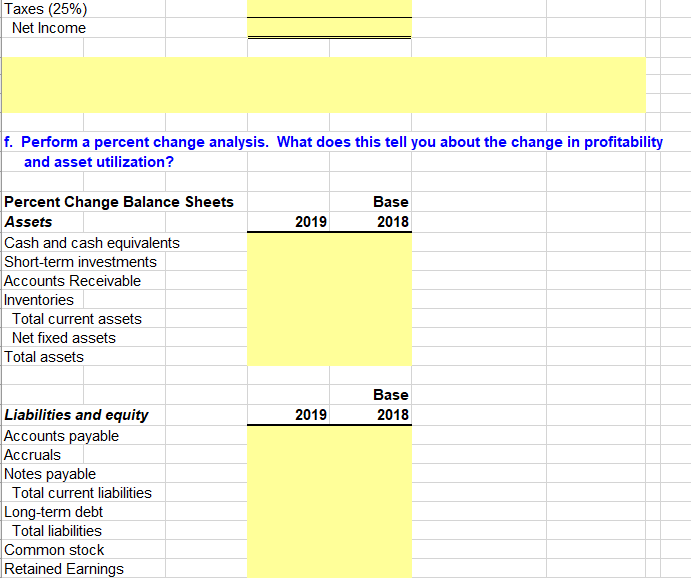Select 'Total current liabilities' row label
This screenshot has width=691, height=578.
click(x=82, y=493)
